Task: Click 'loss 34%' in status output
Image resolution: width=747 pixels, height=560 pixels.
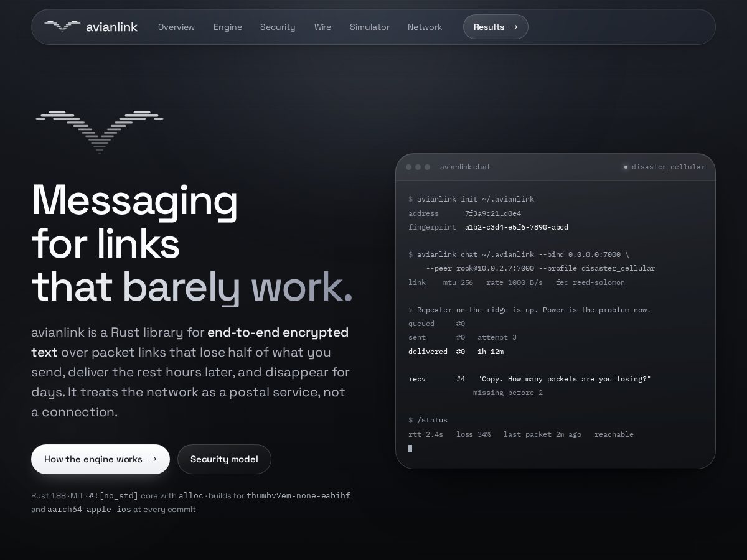Action: (x=473, y=434)
